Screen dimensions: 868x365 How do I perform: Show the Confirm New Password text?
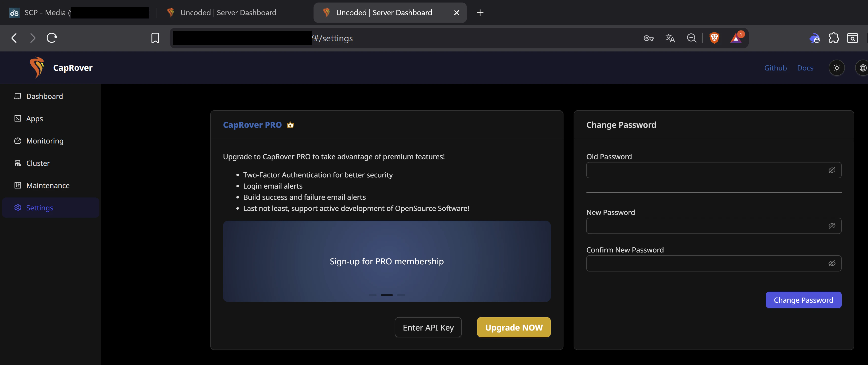point(832,263)
